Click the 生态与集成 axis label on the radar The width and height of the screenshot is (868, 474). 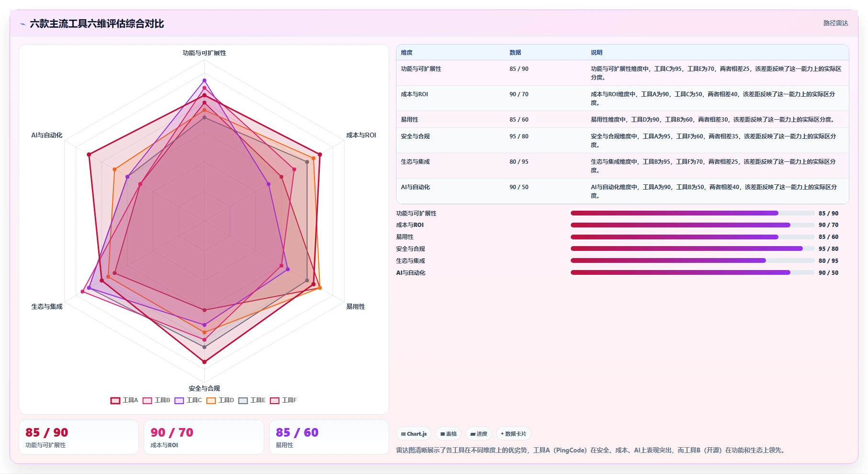pyautogui.click(x=47, y=306)
